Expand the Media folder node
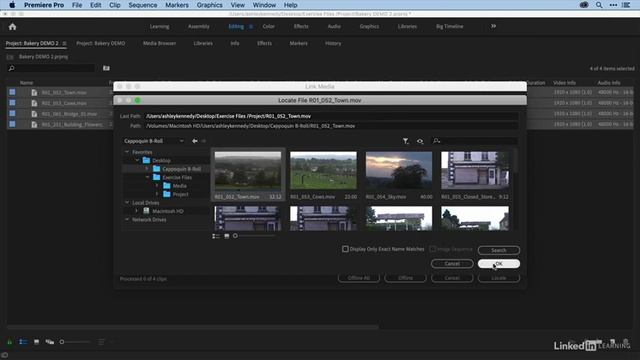Screen dimensions: 640x360 (x=157, y=186)
